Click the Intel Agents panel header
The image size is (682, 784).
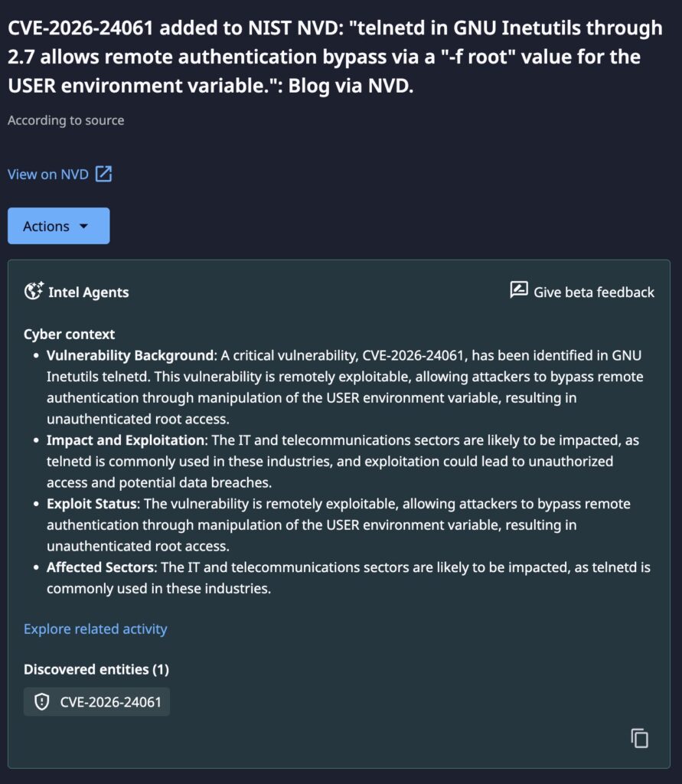[x=89, y=292]
